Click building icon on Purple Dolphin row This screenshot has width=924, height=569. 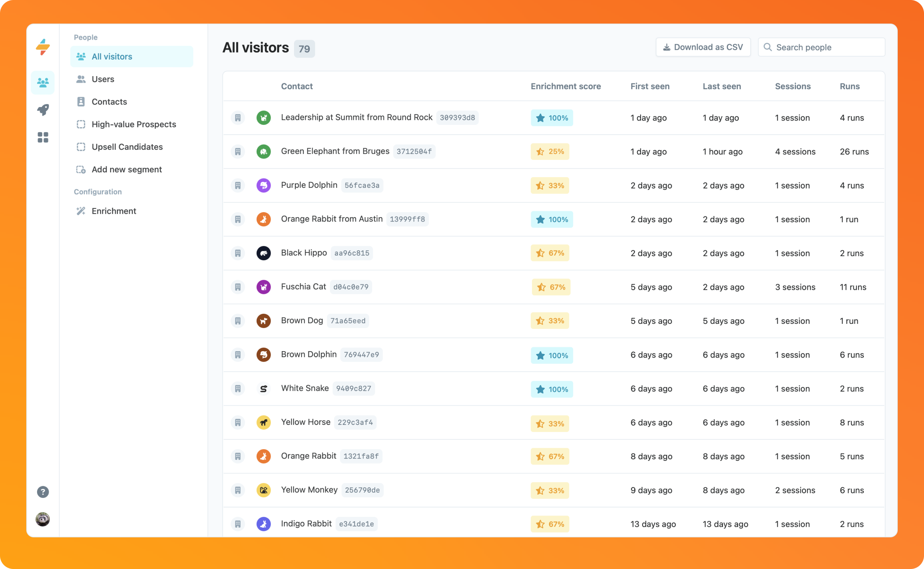pyautogui.click(x=238, y=186)
